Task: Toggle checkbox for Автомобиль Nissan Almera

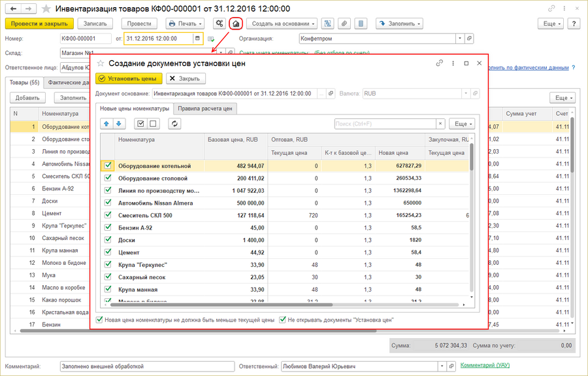Action: pos(108,203)
